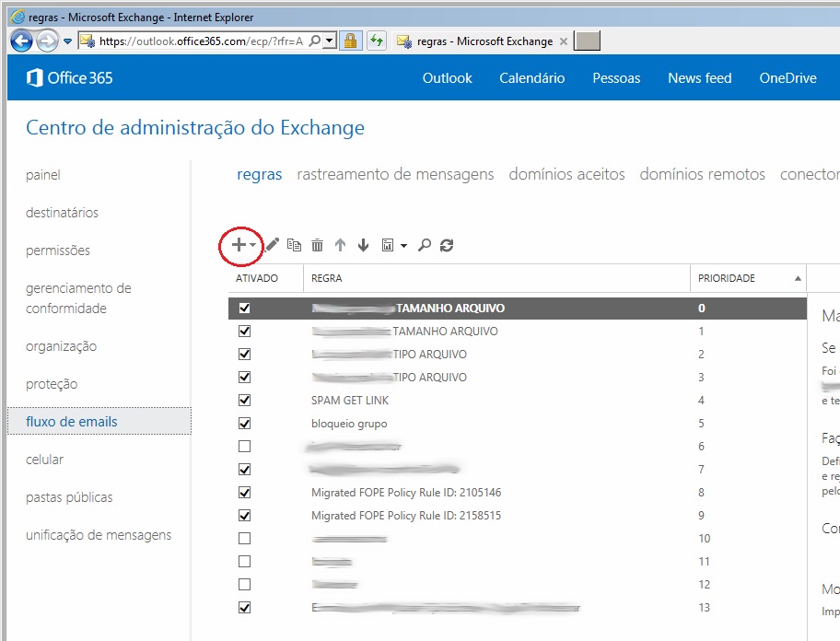Switch to domínios remotos tab
Screen dimensions: 840x641
(x=703, y=175)
